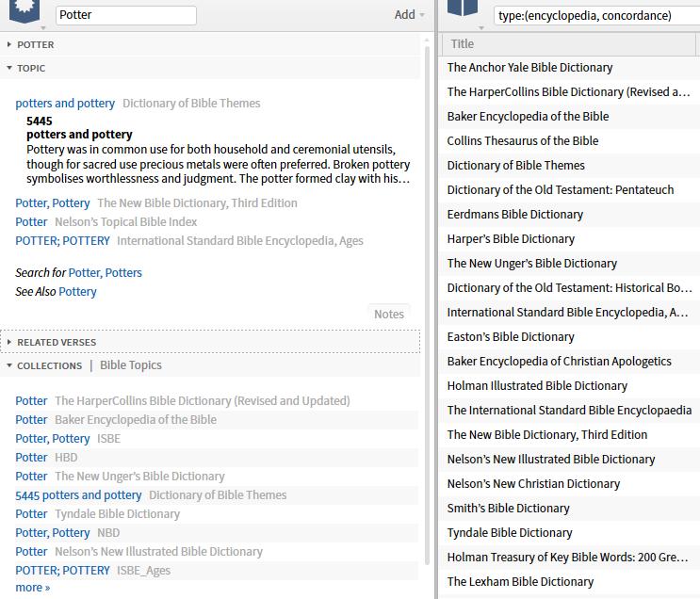Search for Potter, Potters link
The width and height of the screenshot is (700, 599).
(105, 273)
